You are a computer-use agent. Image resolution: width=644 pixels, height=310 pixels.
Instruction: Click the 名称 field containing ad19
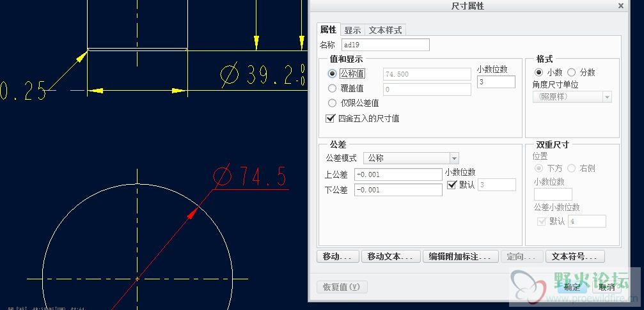[385, 45]
